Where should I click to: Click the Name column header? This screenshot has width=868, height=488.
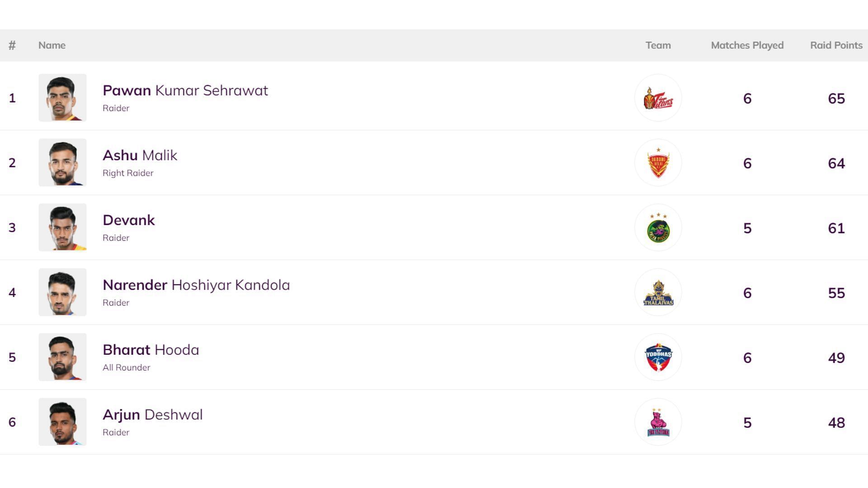coord(52,45)
